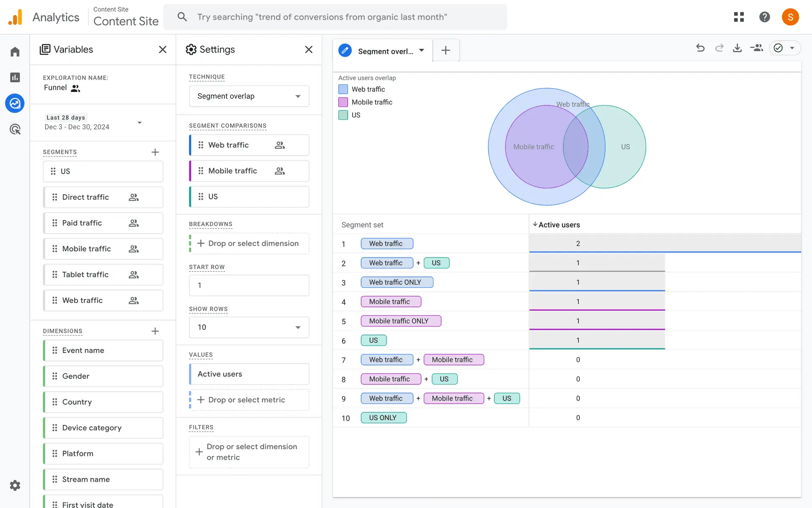Click the Start row input field
812x508 pixels.
pyautogui.click(x=249, y=285)
